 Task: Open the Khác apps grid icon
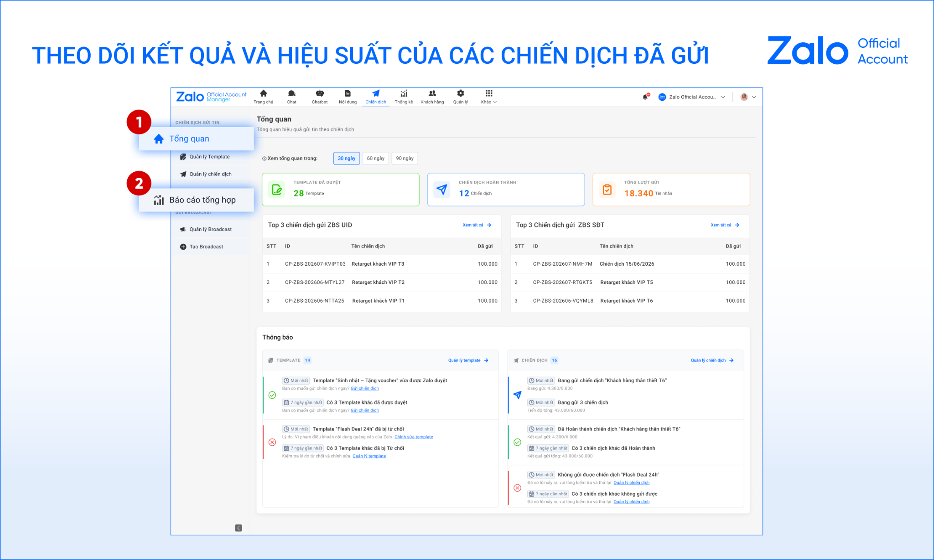point(489,93)
